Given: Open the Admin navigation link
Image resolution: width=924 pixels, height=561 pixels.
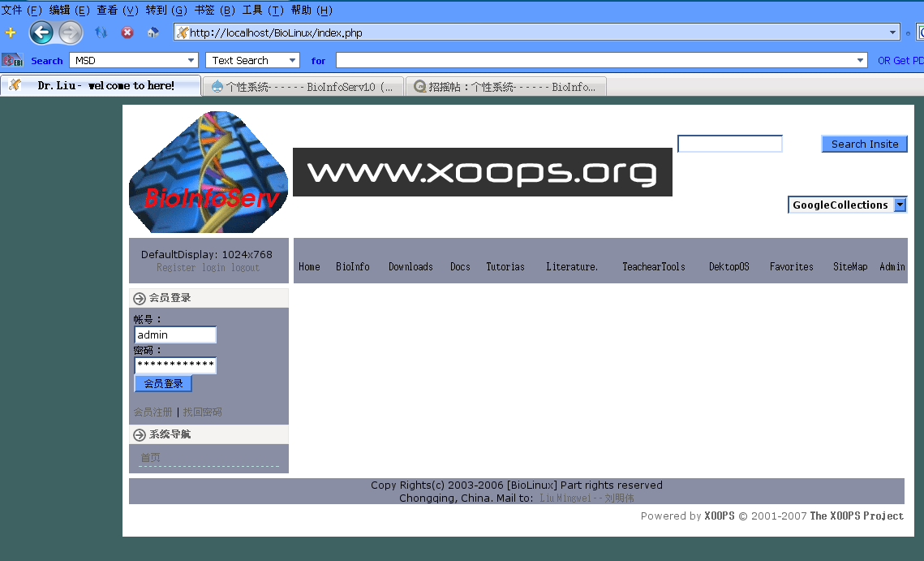Looking at the screenshot, I should (892, 266).
